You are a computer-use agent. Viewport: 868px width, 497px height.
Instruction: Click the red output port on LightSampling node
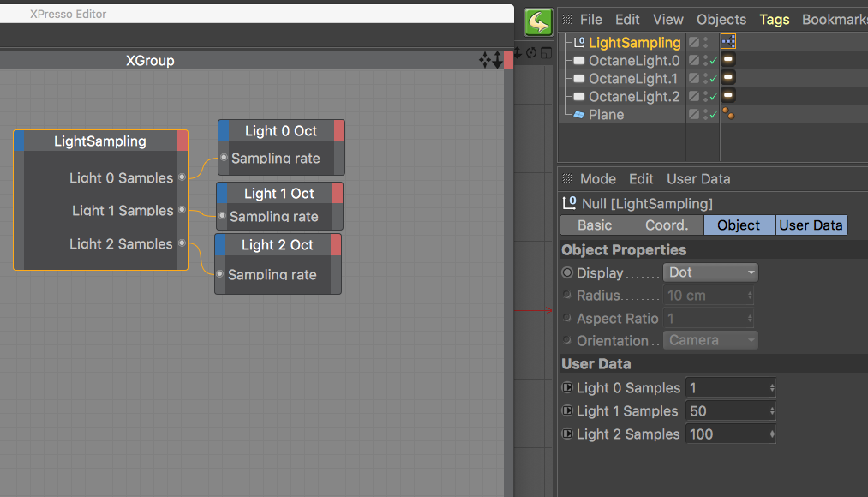(x=183, y=141)
